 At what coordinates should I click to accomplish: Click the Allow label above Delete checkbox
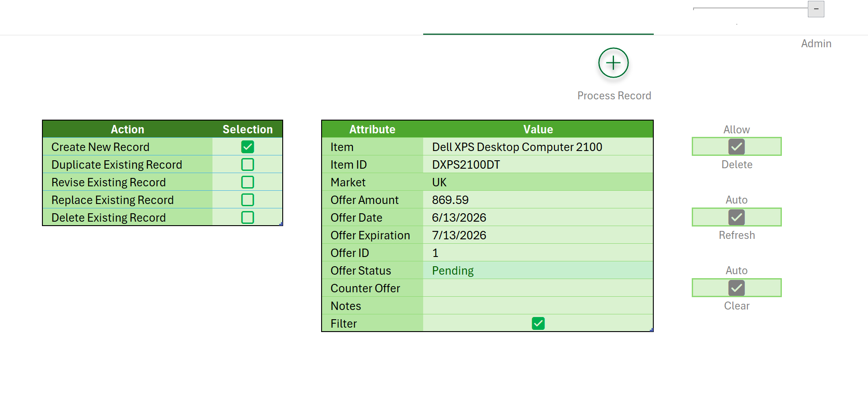click(x=736, y=130)
